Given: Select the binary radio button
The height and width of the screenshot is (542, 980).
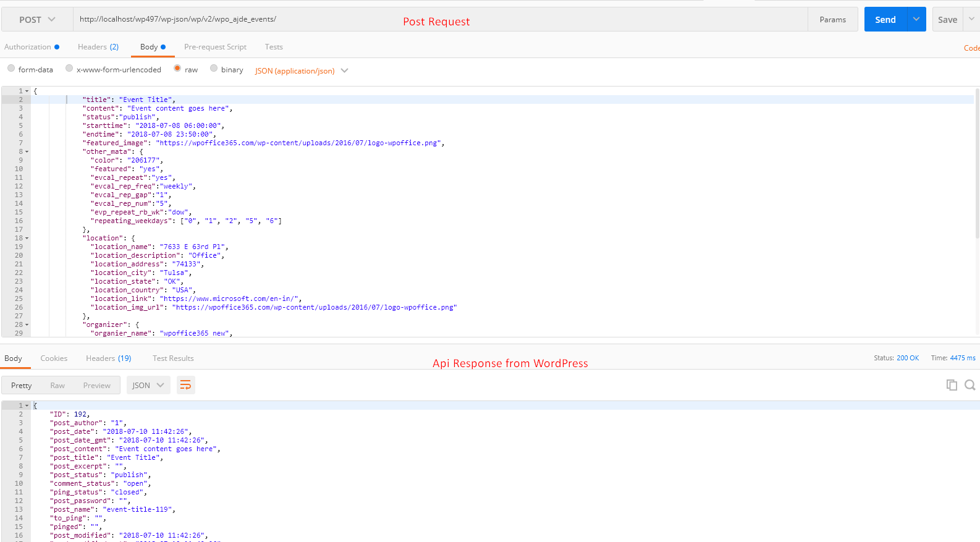Looking at the screenshot, I should point(214,69).
